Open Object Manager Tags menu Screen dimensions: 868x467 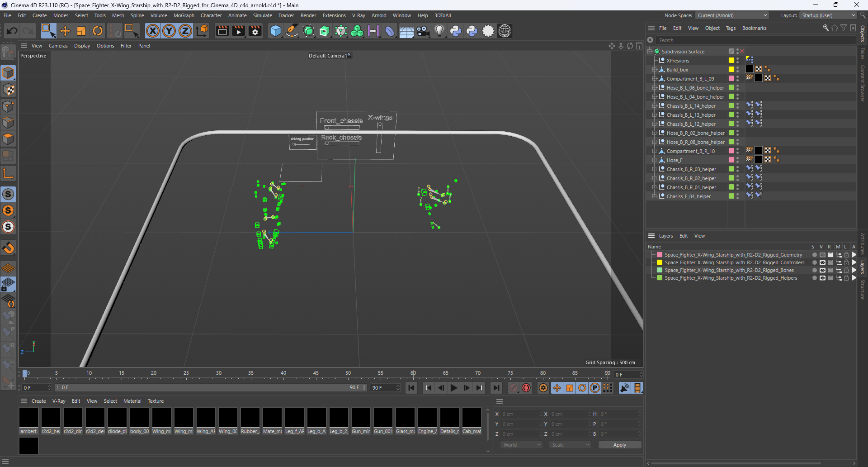click(731, 28)
